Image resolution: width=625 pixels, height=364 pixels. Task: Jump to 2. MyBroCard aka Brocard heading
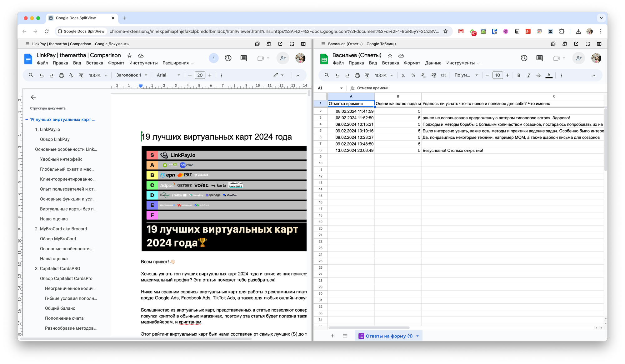(61, 229)
